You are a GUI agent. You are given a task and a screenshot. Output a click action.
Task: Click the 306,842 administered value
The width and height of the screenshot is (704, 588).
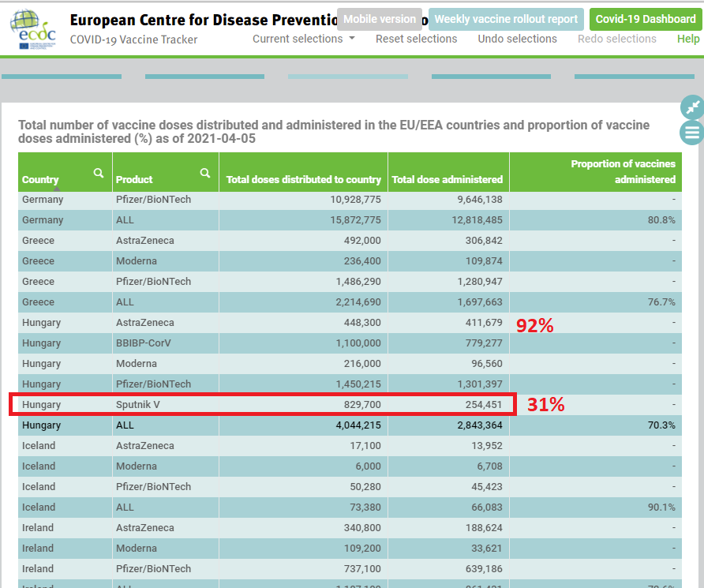(484, 241)
